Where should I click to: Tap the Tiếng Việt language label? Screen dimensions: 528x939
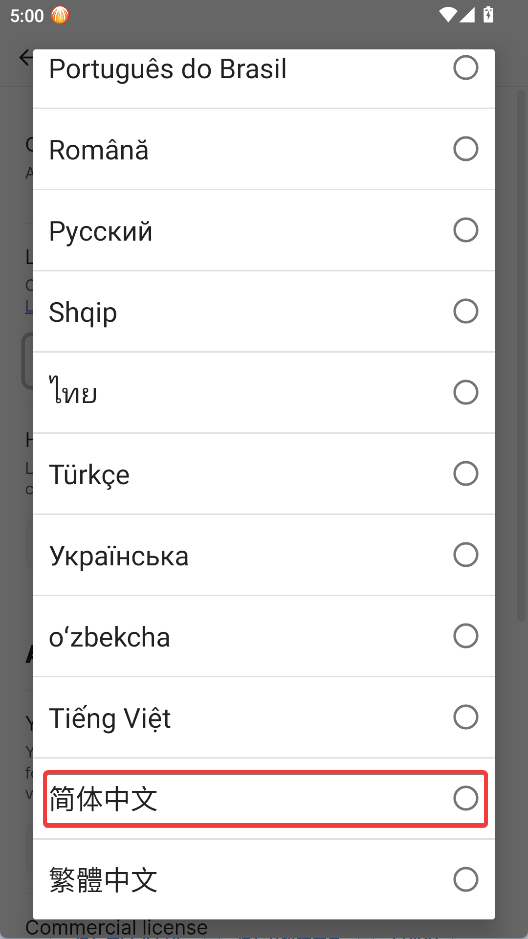(110, 718)
